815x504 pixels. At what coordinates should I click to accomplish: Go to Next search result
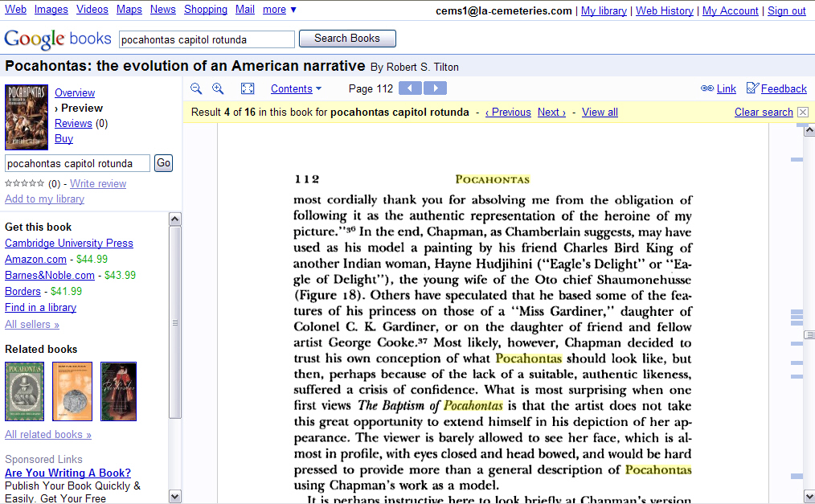[551, 113]
